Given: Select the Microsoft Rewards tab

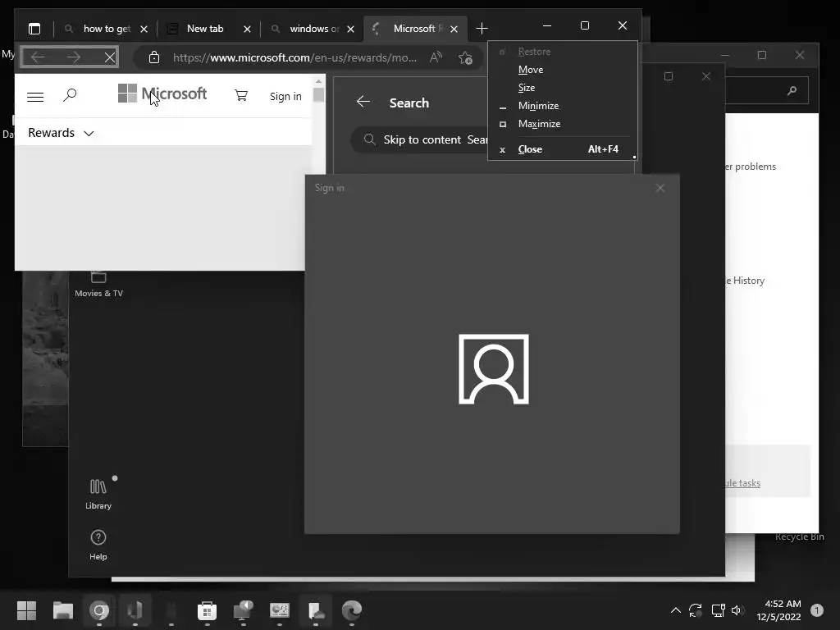Looking at the screenshot, I should [413, 29].
